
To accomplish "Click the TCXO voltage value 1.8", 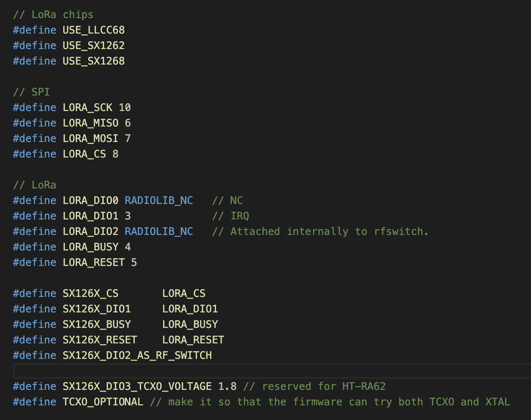I will tap(227, 386).
